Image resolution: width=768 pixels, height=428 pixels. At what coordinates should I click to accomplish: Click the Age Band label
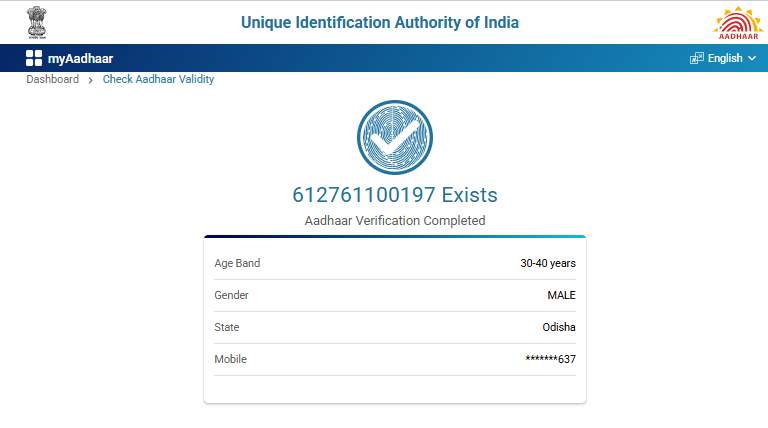coord(237,263)
